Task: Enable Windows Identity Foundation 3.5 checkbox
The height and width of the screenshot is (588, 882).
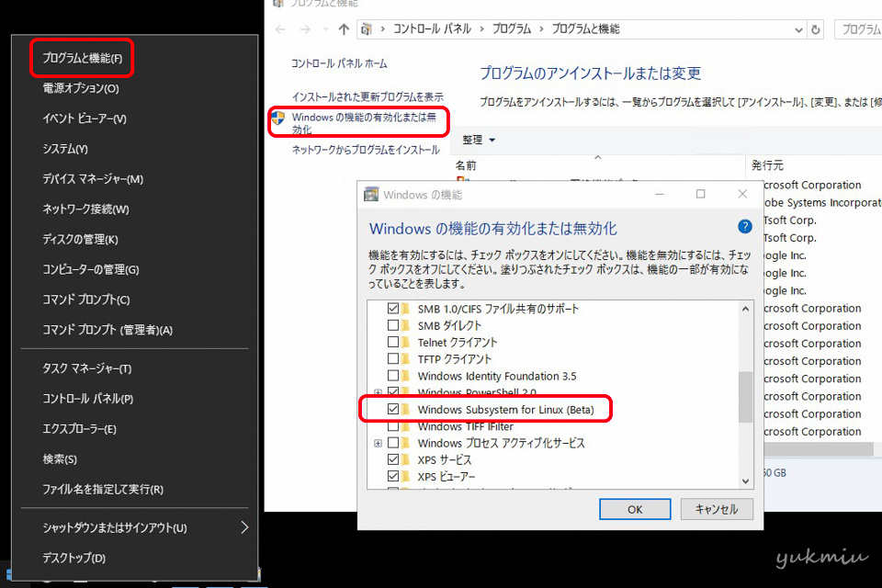Action: click(393, 375)
